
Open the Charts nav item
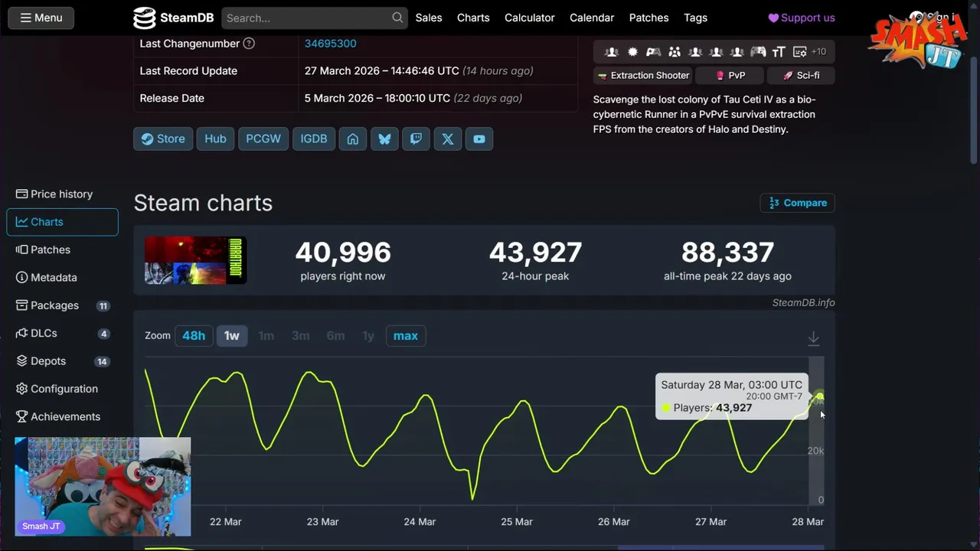tap(473, 18)
